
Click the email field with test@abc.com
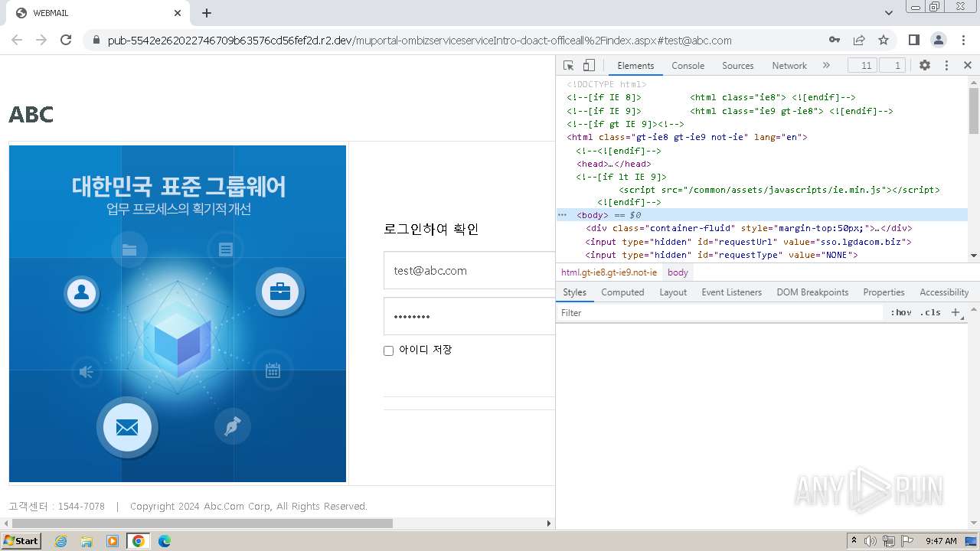click(469, 270)
